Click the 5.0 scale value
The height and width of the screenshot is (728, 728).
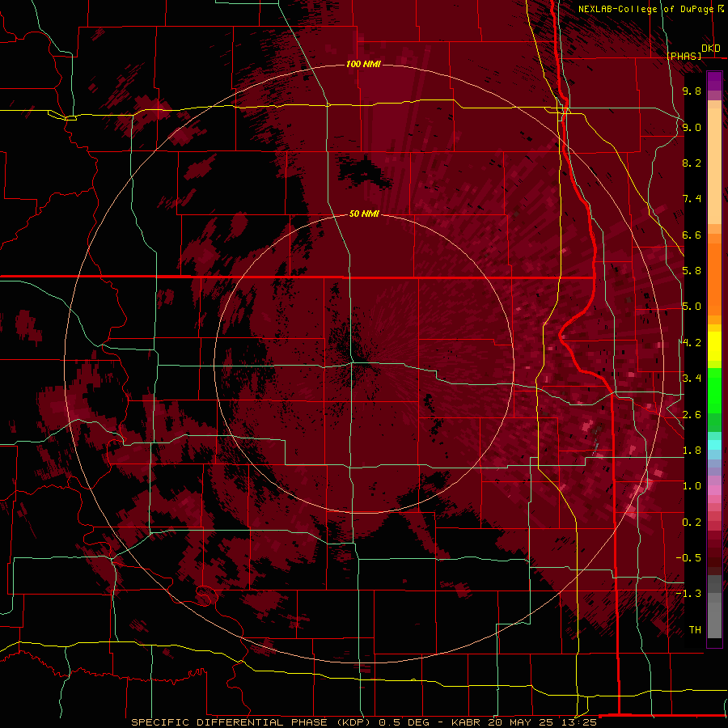(x=692, y=307)
